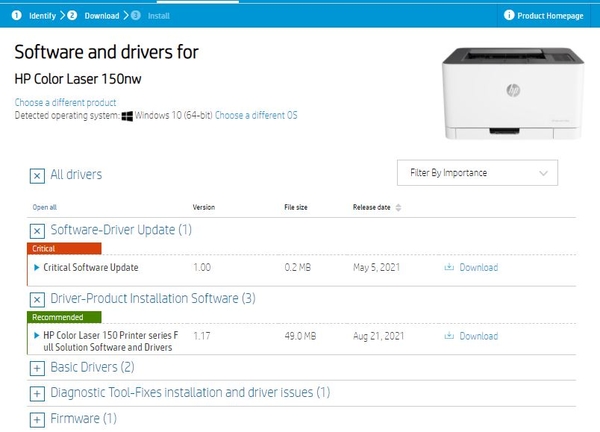Click the Product Homepage info icon

pos(509,15)
